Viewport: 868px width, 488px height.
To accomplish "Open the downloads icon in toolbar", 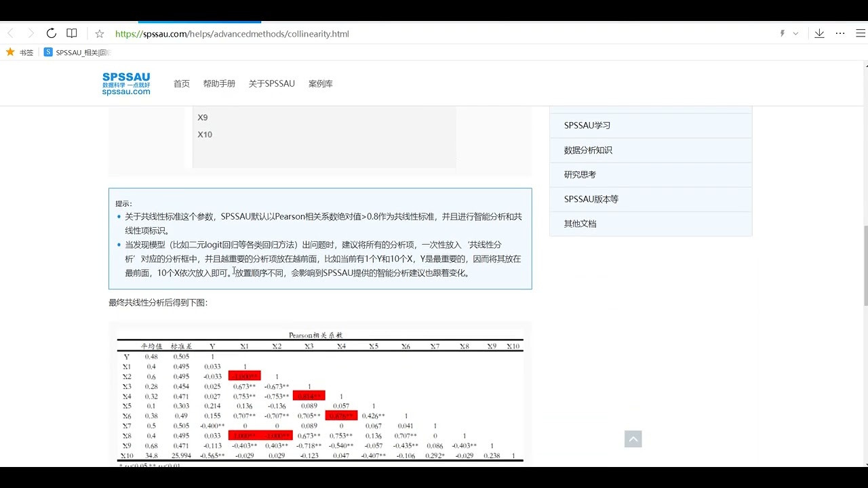I will point(819,33).
